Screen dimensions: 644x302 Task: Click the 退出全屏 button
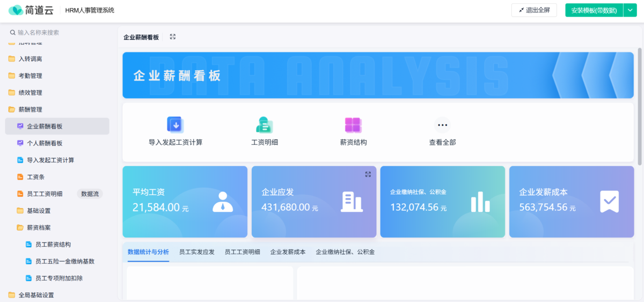coord(534,10)
